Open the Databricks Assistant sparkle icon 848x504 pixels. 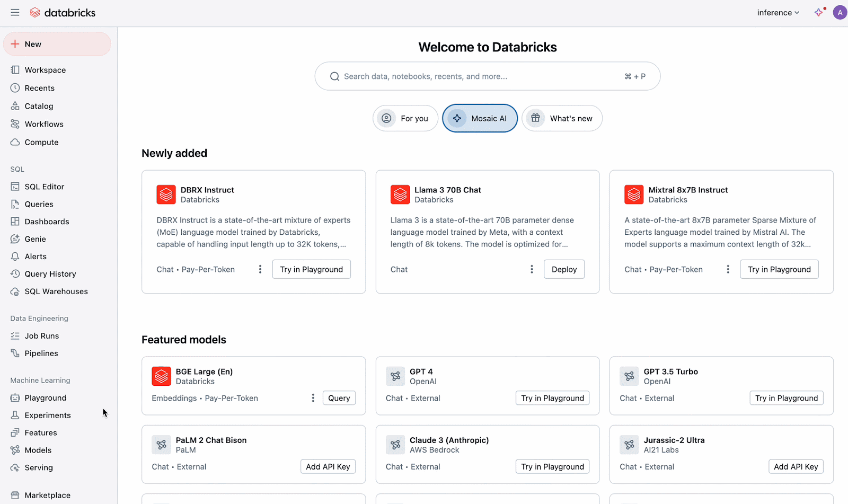coord(819,13)
